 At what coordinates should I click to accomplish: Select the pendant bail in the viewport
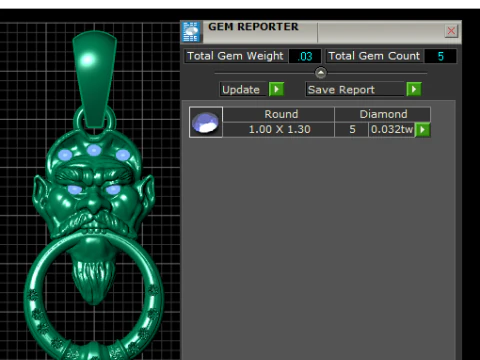95,78
